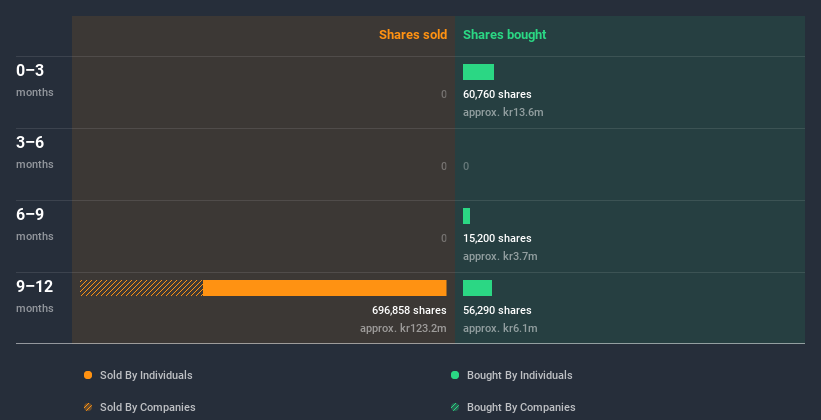
Task: Click the approx. kr3.7m value
Action: (500, 257)
